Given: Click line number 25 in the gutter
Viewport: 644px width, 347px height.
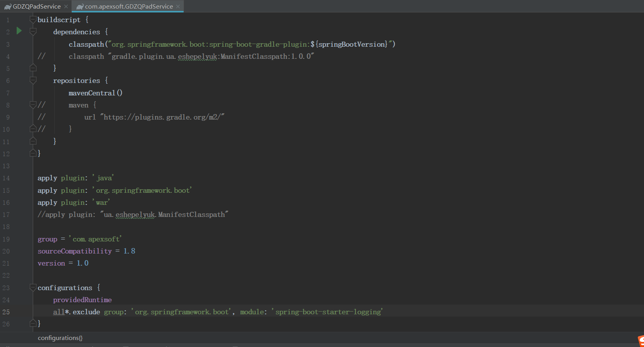Looking at the screenshot, I should pyautogui.click(x=6, y=312).
